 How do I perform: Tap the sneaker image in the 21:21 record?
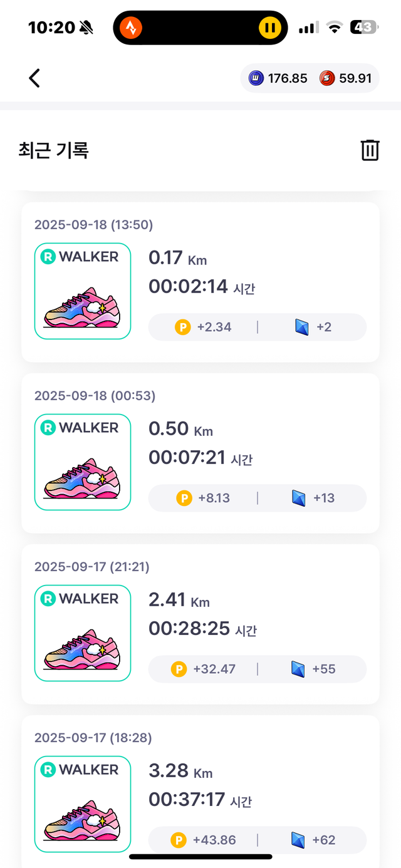pos(83,648)
